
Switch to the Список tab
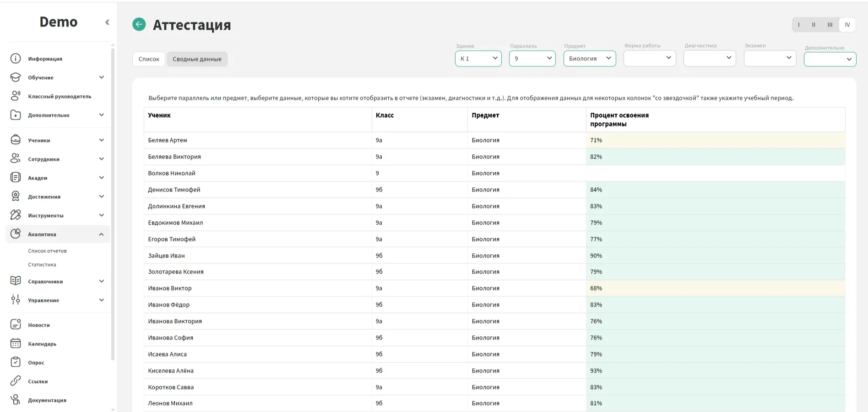pos(149,59)
